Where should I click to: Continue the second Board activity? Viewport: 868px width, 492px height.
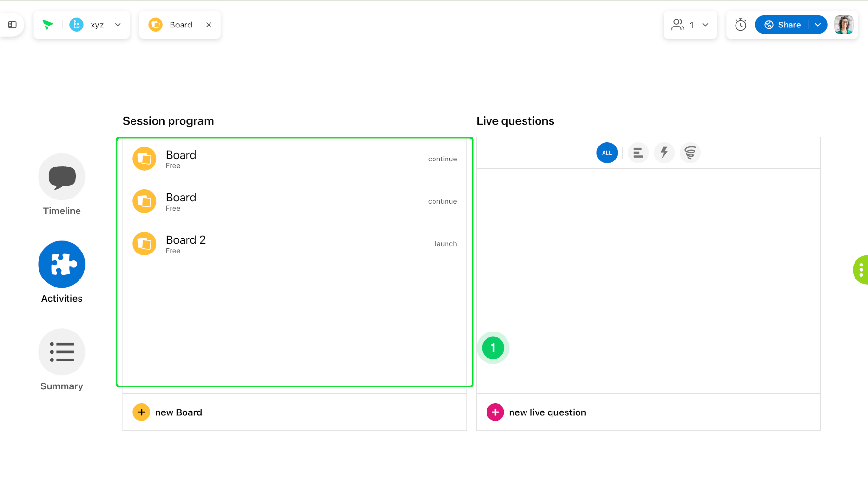click(x=442, y=201)
